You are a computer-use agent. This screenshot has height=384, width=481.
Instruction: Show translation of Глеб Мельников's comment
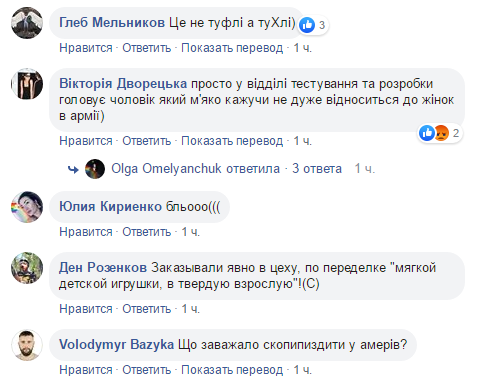232,48
